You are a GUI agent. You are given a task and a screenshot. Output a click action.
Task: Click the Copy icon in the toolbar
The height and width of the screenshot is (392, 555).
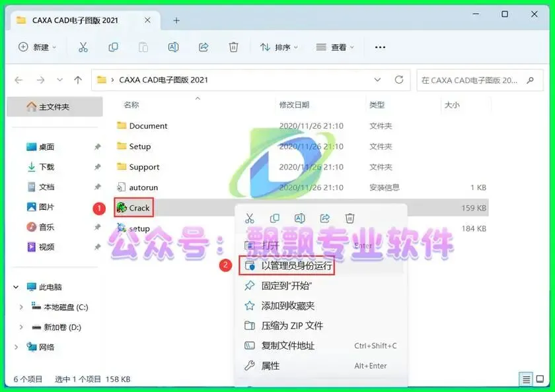pos(113,47)
